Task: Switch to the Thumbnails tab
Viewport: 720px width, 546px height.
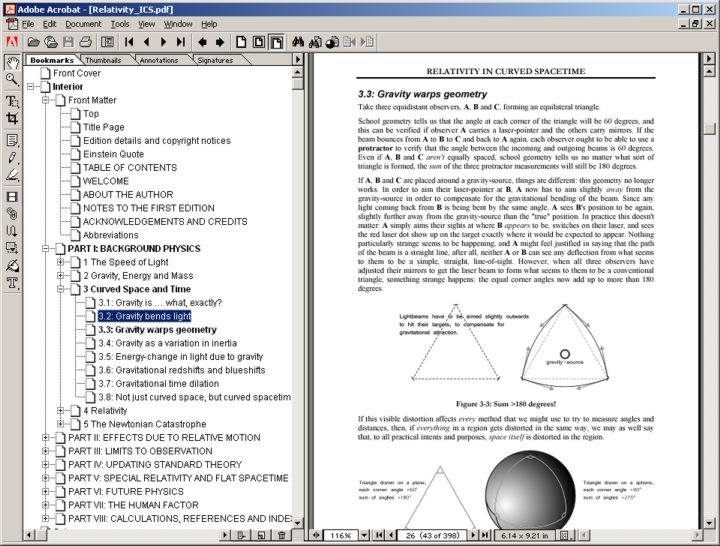Action: pos(103,60)
